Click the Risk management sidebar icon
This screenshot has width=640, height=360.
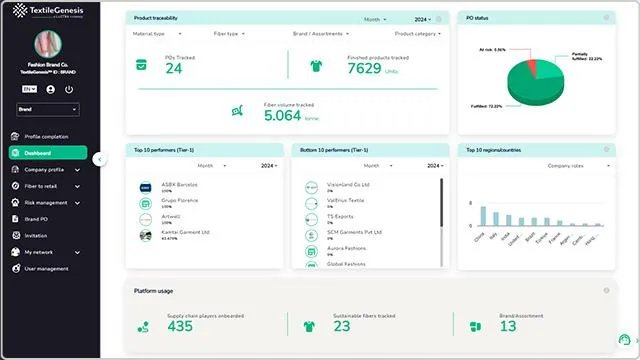click(x=15, y=202)
